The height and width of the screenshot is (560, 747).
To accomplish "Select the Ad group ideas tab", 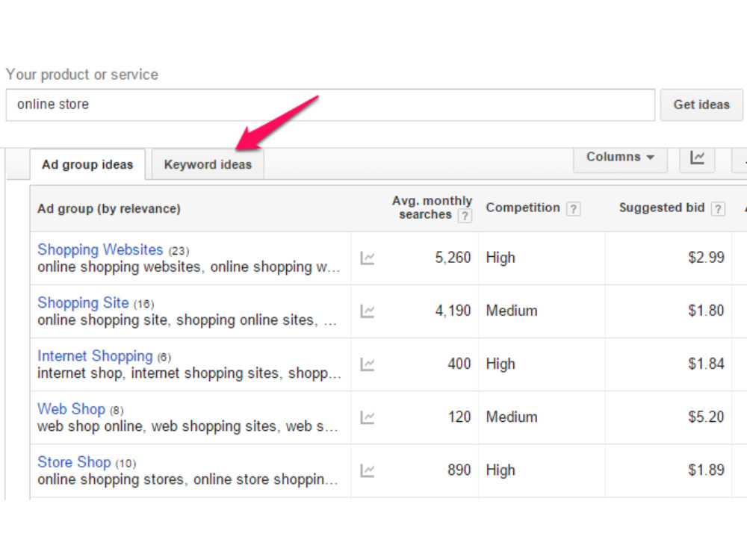I will (x=87, y=165).
